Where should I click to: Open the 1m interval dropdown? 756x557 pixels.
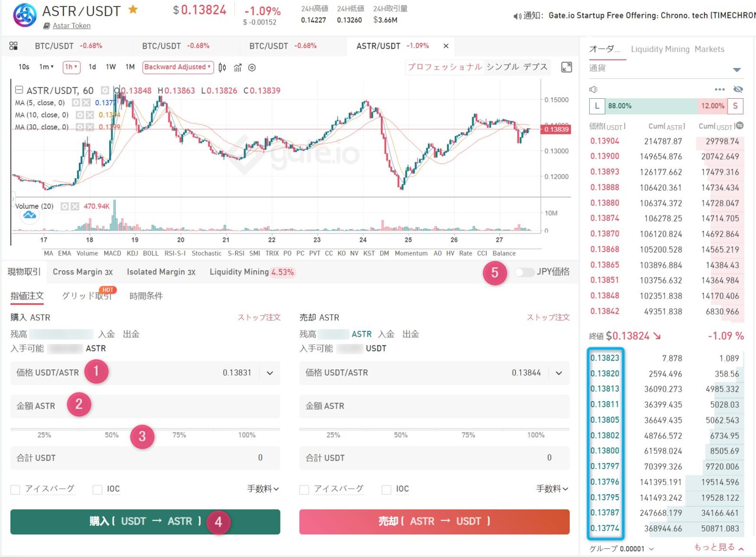pos(46,67)
